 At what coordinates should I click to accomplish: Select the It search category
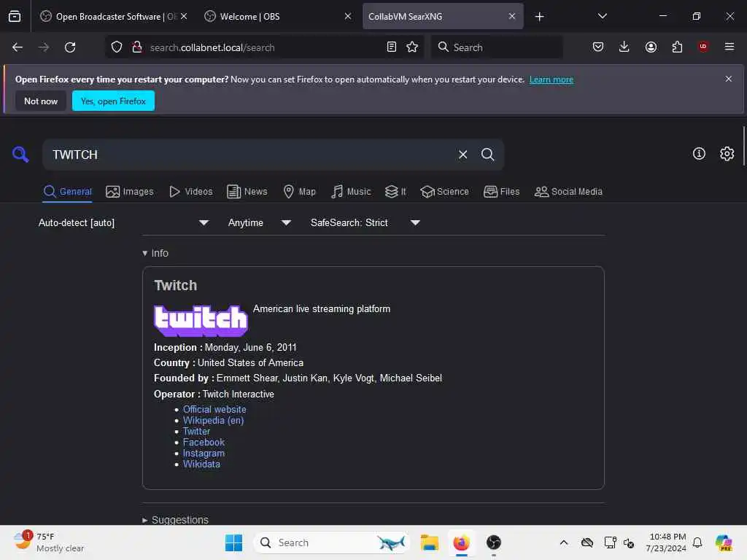pos(395,192)
